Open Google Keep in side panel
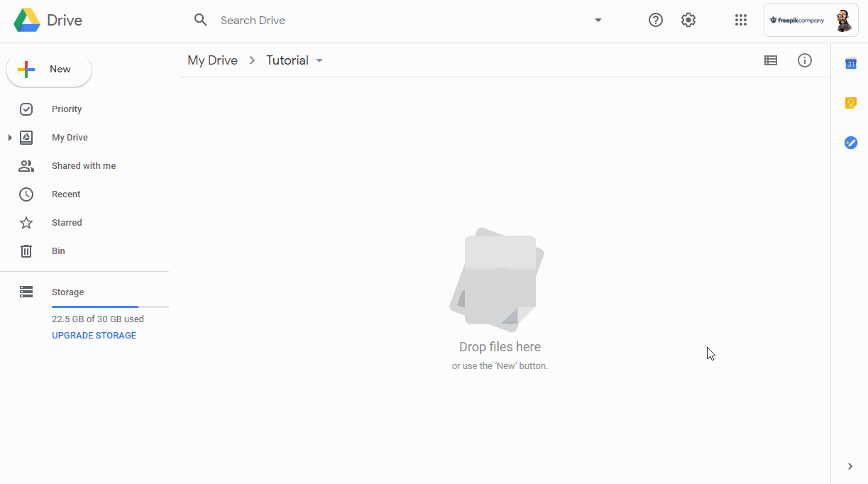 point(851,103)
